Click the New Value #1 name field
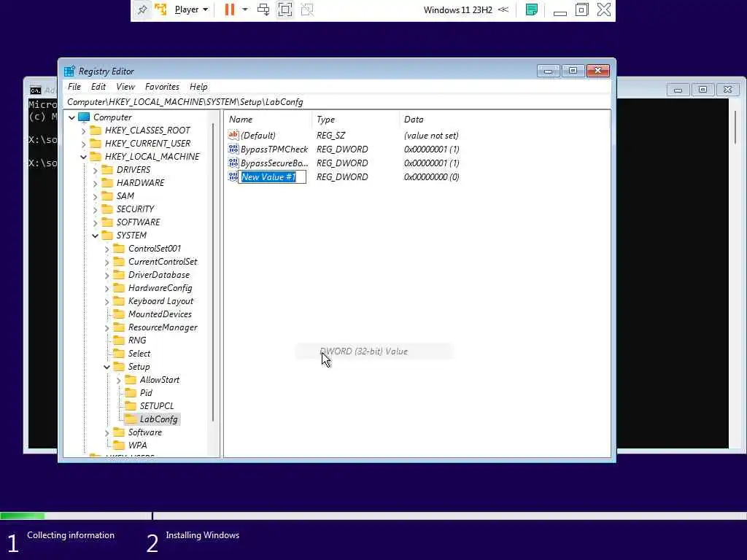The width and height of the screenshot is (747, 560). (273, 177)
